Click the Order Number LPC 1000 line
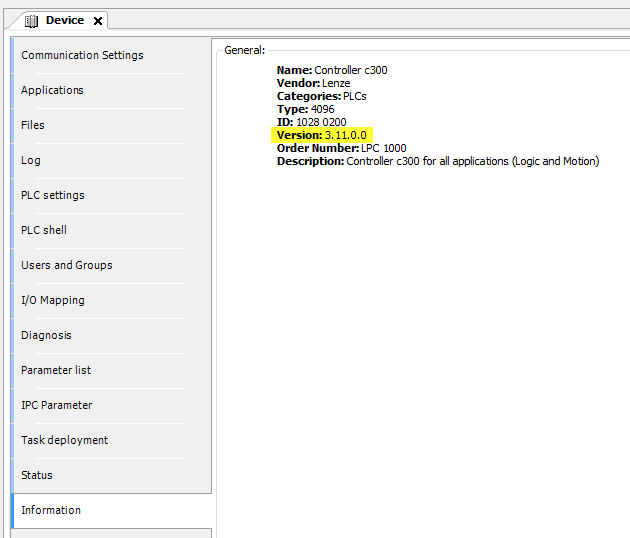Screen dimensions: 630x538 tap(341, 148)
